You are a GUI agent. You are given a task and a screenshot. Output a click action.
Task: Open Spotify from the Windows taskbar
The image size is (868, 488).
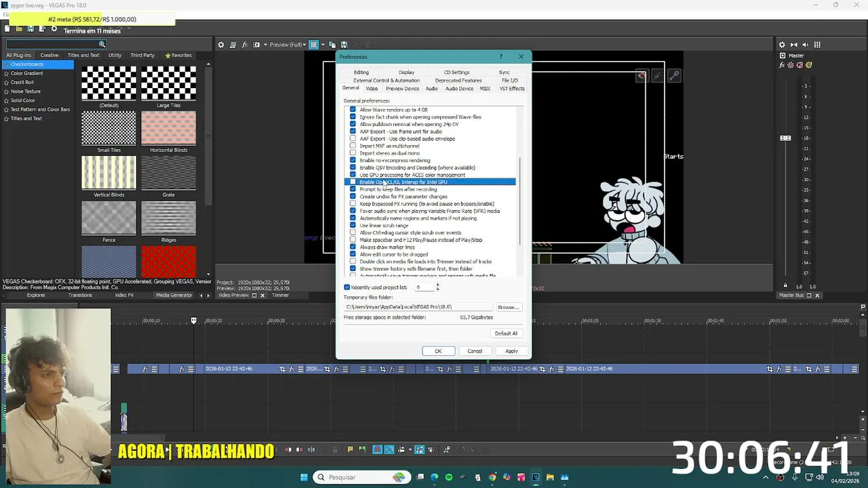click(449, 477)
